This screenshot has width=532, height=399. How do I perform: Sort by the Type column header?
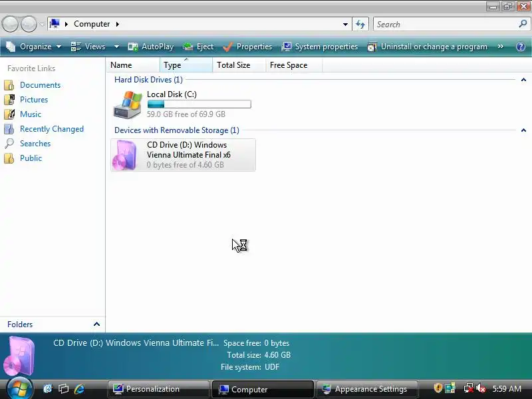186,65
